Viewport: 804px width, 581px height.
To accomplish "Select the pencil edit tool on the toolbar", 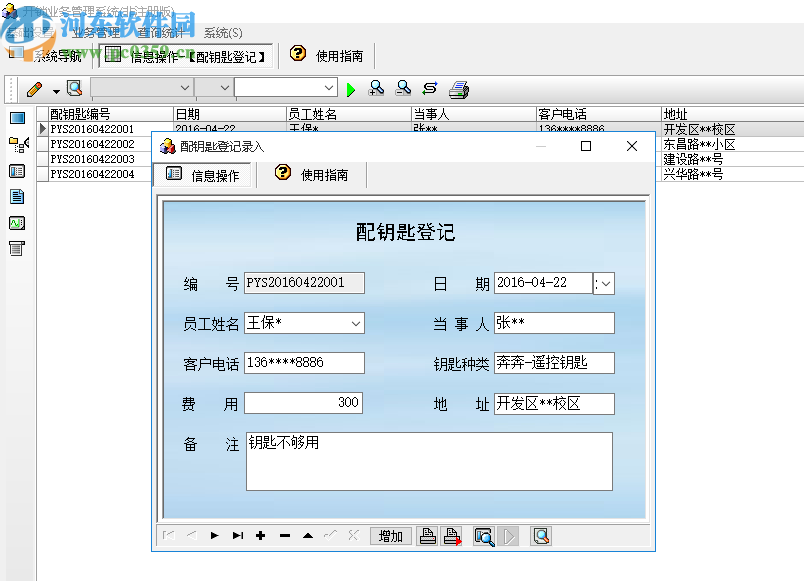I will click(x=33, y=88).
